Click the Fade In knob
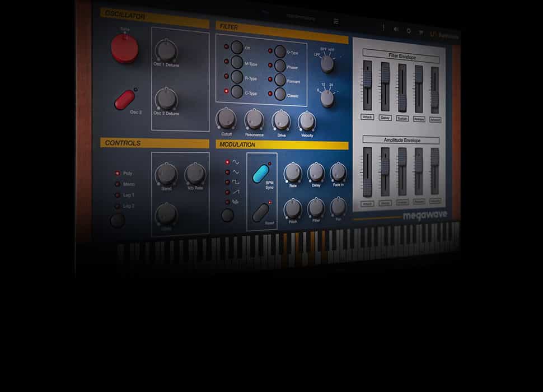This screenshot has width=543, height=392. [338, 172]
